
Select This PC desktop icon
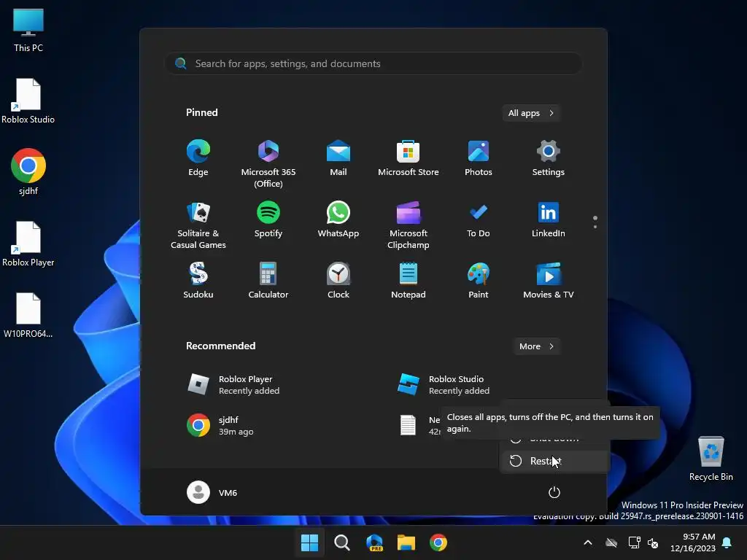(x=28, y=30)
